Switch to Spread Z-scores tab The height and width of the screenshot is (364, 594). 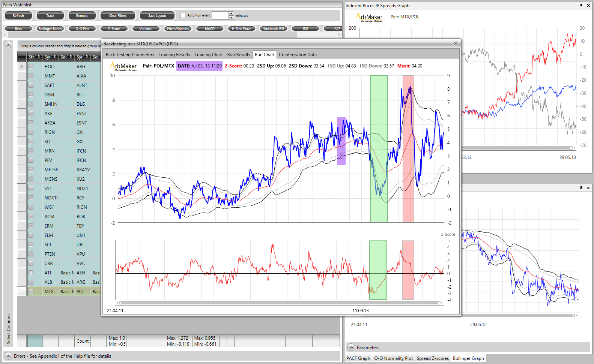(x=433, y=358)
